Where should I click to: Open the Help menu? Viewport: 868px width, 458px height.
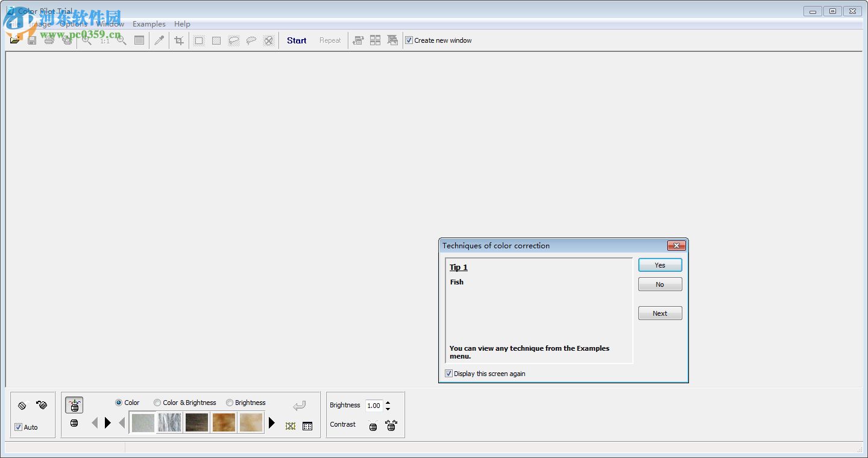point(182,24)
